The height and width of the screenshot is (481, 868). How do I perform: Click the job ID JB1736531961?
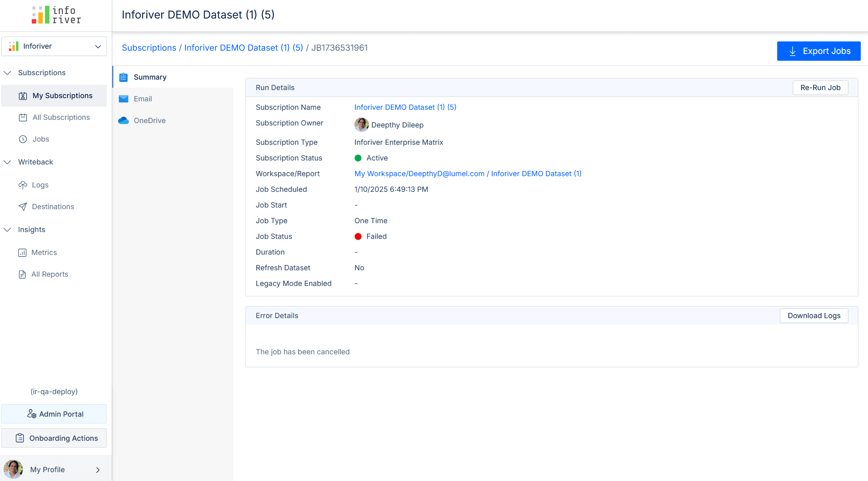(x=340, y=48)
